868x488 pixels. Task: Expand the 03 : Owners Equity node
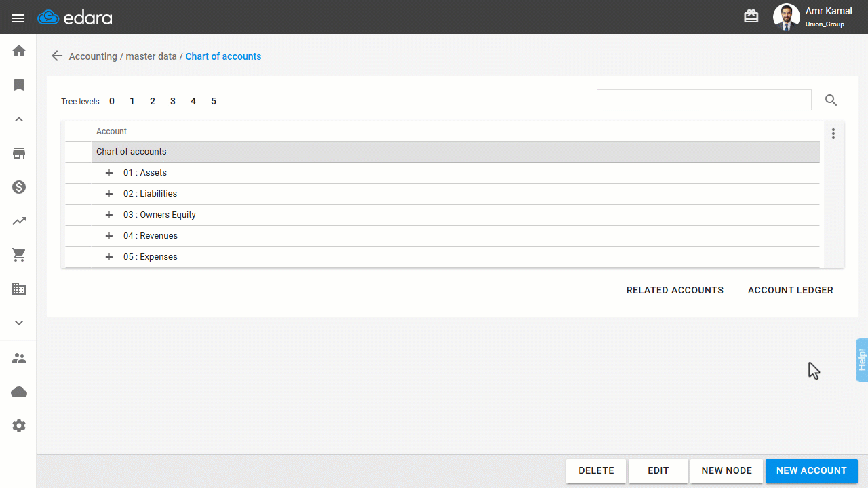coord(109,215)
